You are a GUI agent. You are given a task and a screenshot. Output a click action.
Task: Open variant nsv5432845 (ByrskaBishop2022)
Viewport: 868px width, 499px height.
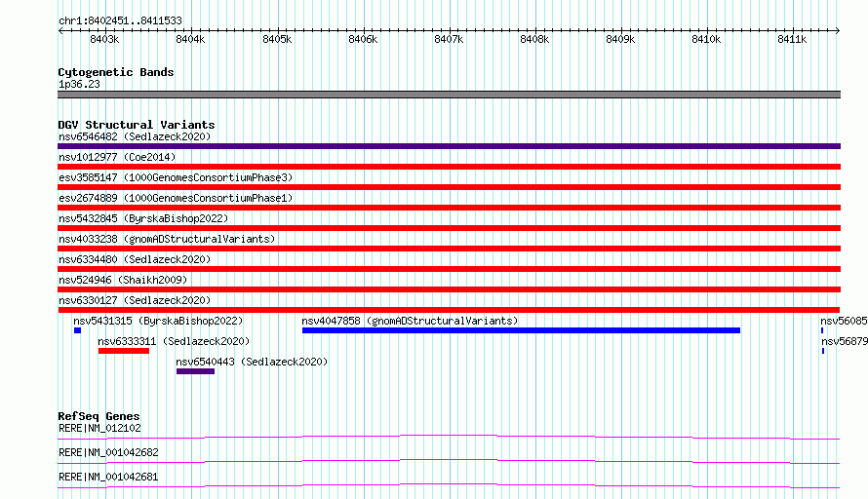[x=143, y=218]
